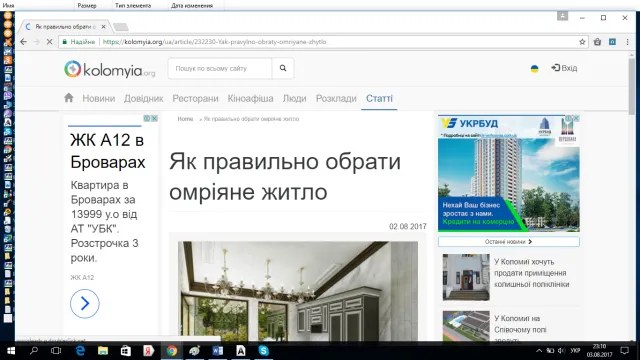Bookmark this page with the star icon
Screen dimensions: 640x360
point(582,42)
